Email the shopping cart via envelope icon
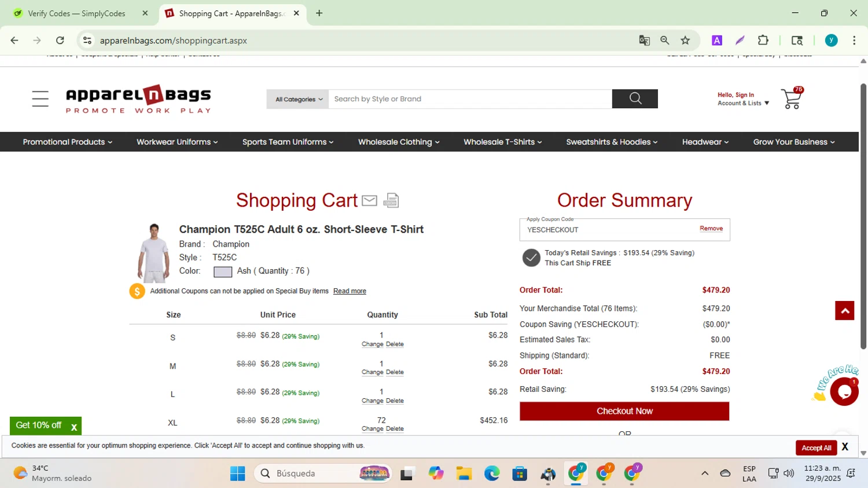 click(369, 200)
